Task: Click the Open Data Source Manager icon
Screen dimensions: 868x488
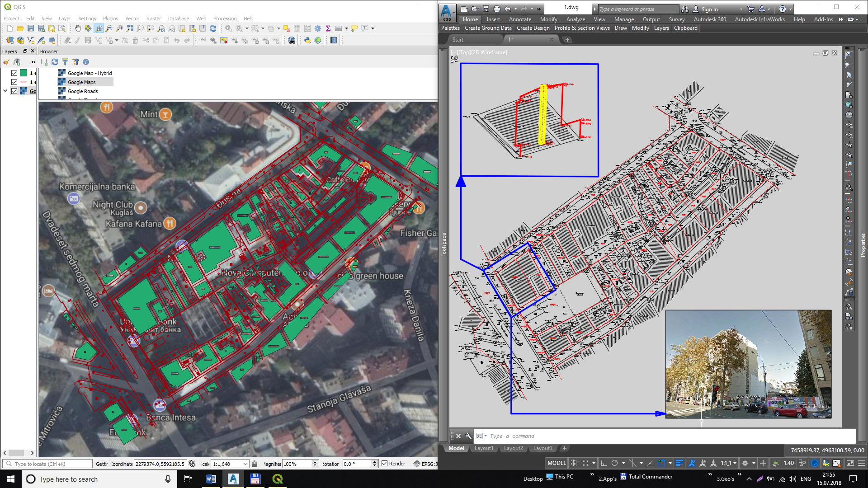Action: (10, 40)
